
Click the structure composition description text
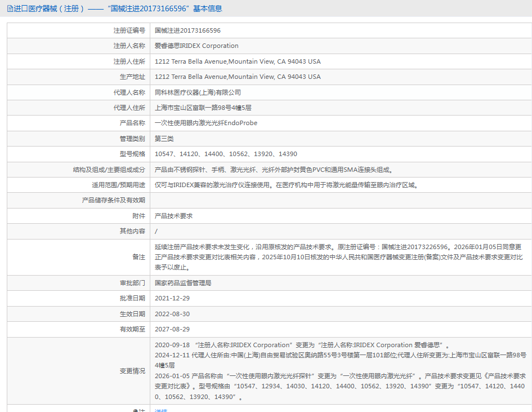tap(274, 170)
